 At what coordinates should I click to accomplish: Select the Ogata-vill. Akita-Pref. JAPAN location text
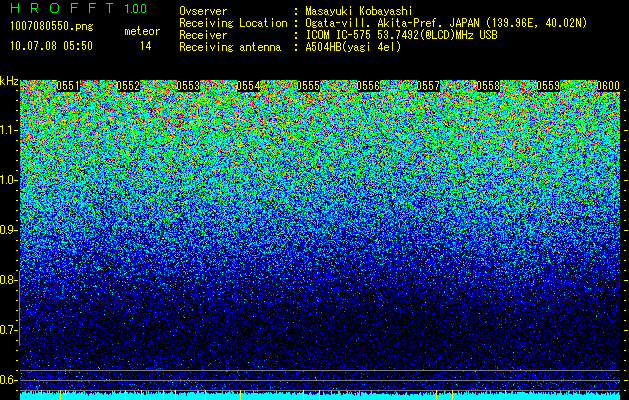click(x=446, y=23)
